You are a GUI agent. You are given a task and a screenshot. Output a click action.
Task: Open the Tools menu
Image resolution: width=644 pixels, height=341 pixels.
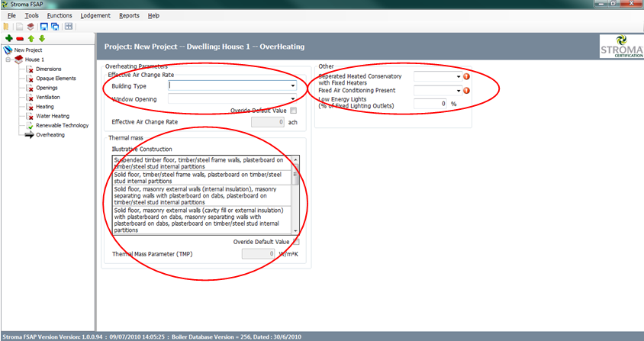coord(31,15)
